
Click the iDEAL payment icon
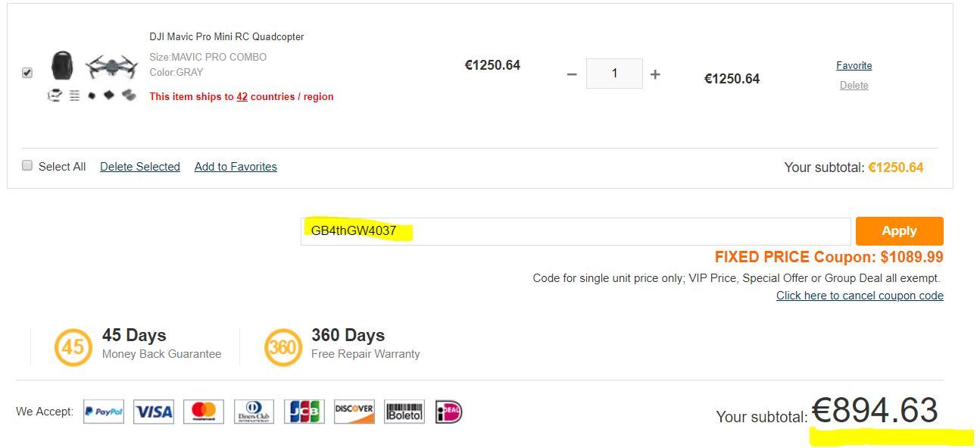pyautogui.click(x=448, y=412)
